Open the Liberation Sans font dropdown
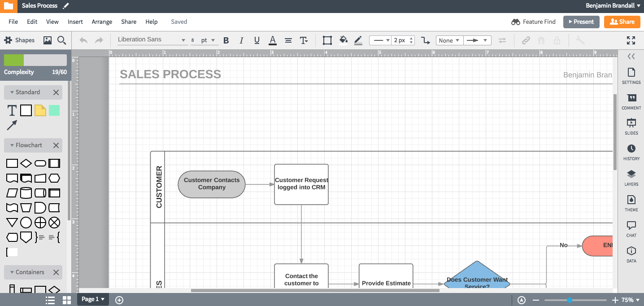644x306 pixels. (x=151, y=40)
